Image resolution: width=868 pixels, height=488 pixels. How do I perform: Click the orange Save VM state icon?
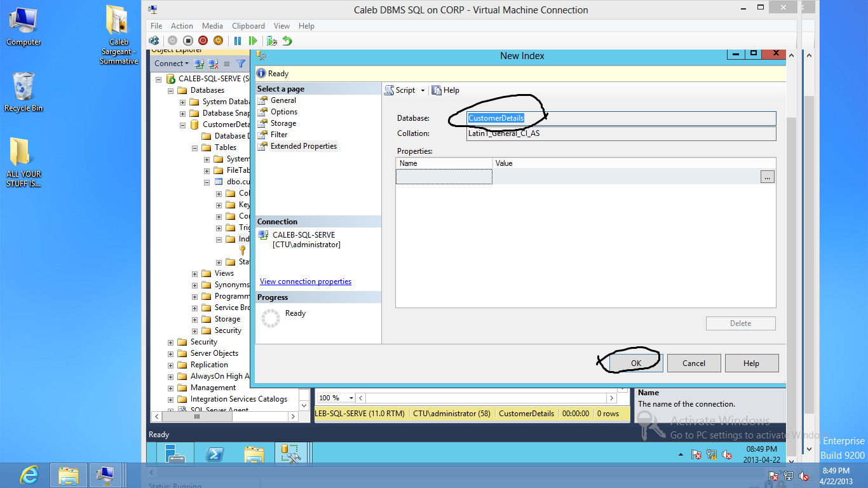point(218,41)
